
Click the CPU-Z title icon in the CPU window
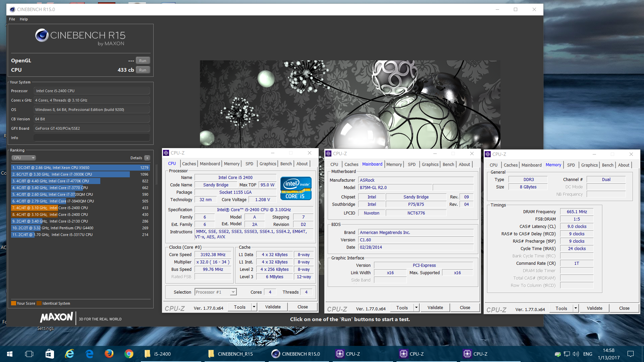pyautogui.click(x=166, y=153)
